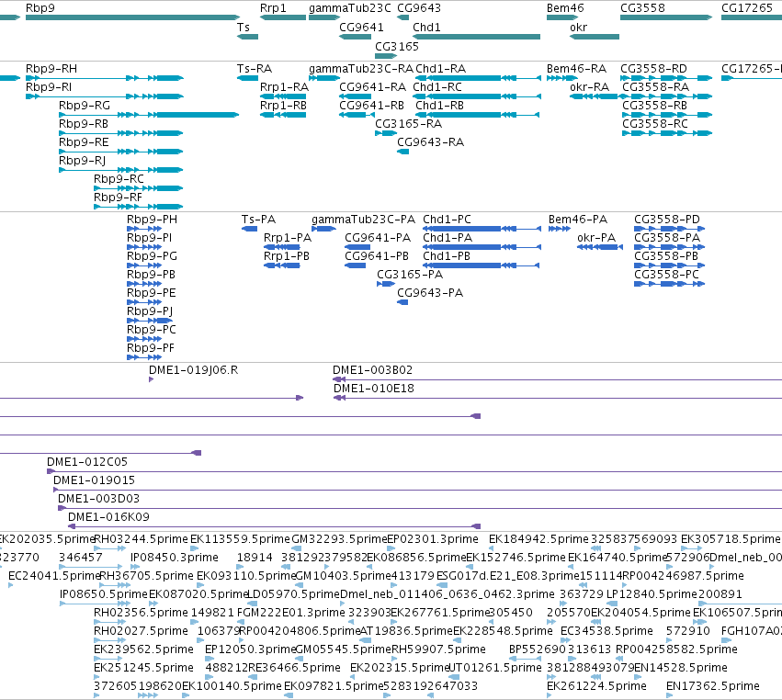Click transcript Chd1-RC label

[437, 86]
